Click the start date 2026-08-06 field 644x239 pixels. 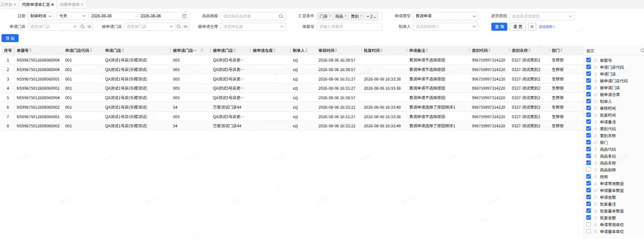101,16
